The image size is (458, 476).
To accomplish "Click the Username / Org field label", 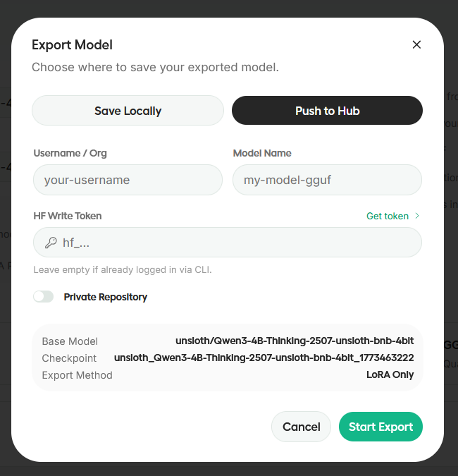I will coord(70,153).
